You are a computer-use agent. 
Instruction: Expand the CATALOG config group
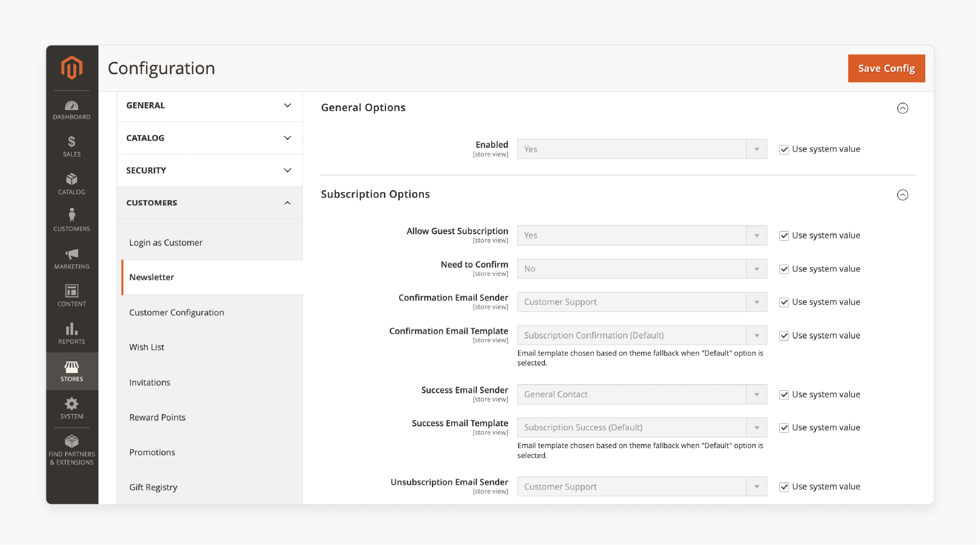coord(209,138)
